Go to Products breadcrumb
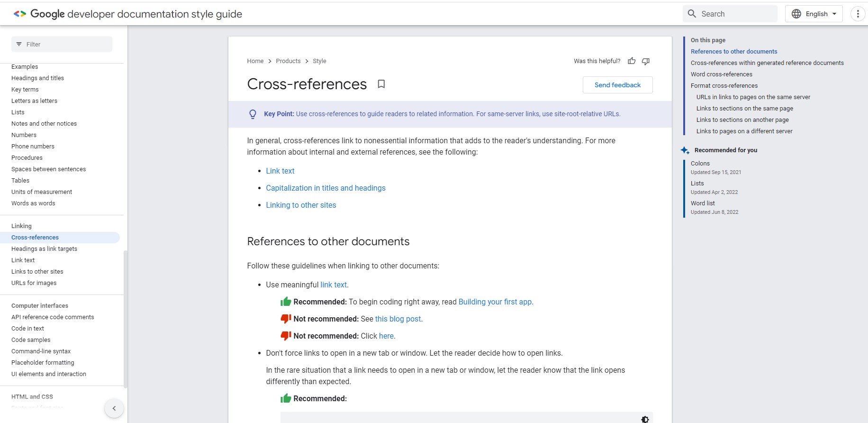868x423 pixels. 288,61
